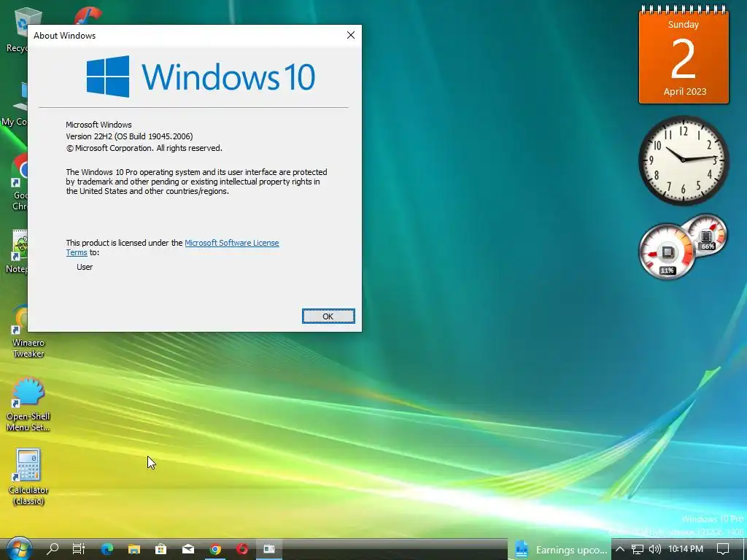Select the About Windows taskbar button

[x=269, y=549]
